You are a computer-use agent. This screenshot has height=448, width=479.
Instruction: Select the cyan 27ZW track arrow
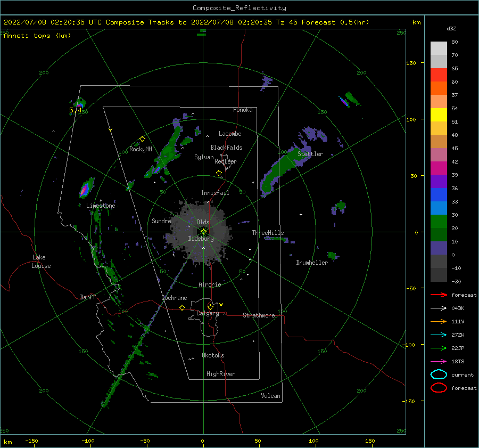439,335
